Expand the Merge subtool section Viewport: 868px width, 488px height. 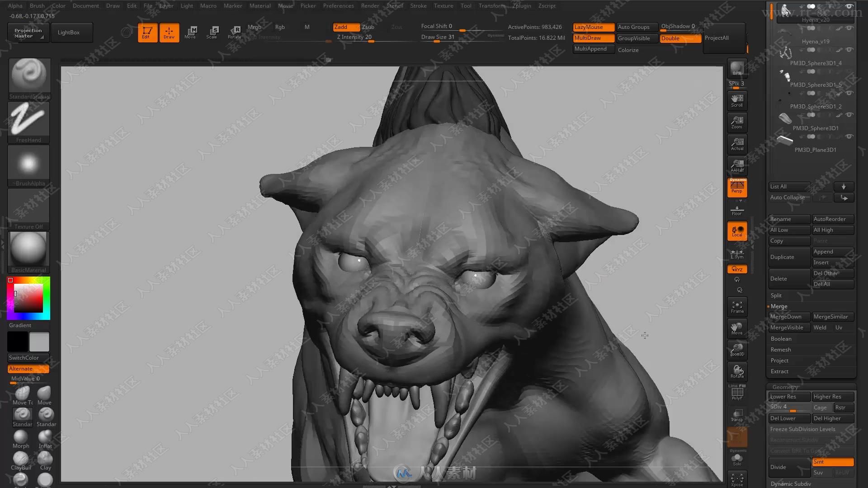tap(778, 305)
